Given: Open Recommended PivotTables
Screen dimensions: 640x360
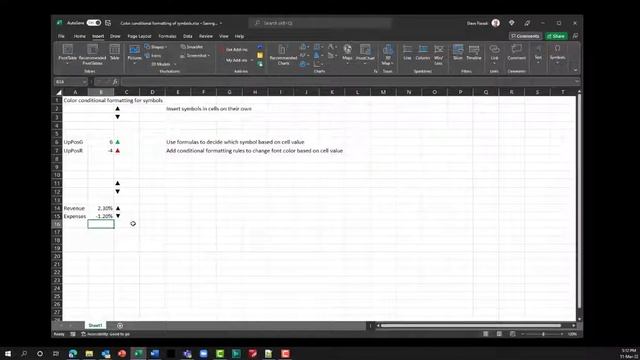Looking at the screenshot, I should 92,54.
